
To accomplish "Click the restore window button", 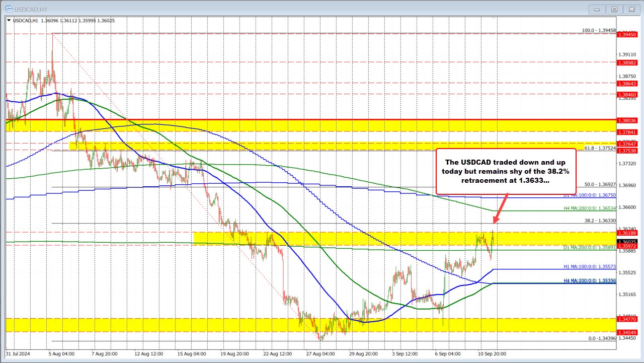I will (x=614, y=9).
